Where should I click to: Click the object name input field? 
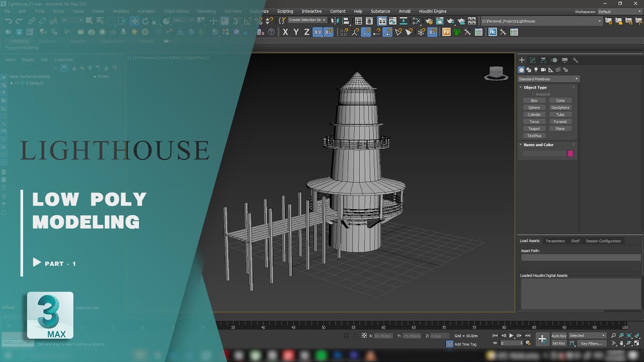pyautogui.click(x=544, y=153)
